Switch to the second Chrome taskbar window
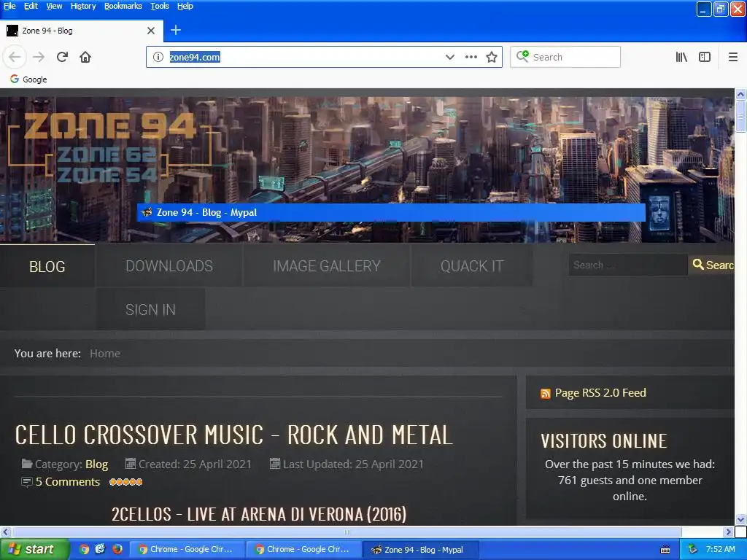This screenshot has height=560, width=747. [x=303, y=550]
